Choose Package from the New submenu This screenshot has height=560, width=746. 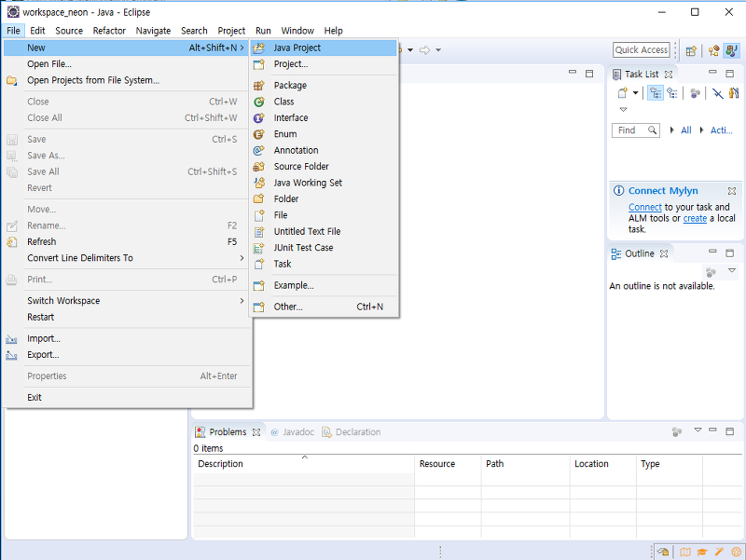coord(323,86)
